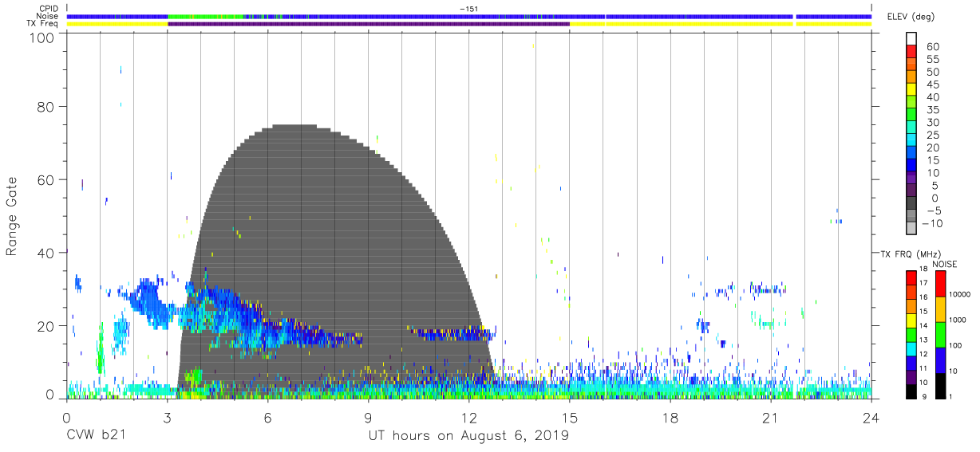Click the white top swatch of ELEV colorbar
Screen dimensions: 980x452
click(911, 40)
